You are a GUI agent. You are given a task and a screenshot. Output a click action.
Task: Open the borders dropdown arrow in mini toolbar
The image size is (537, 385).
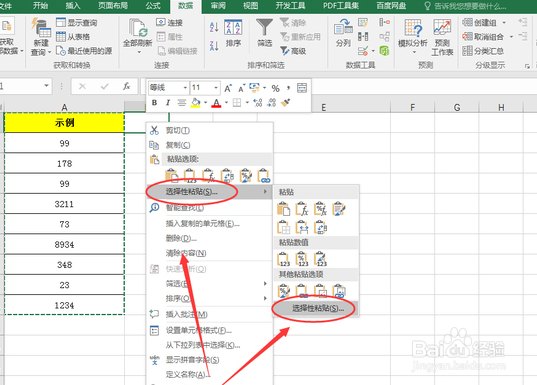pos(247,102)
